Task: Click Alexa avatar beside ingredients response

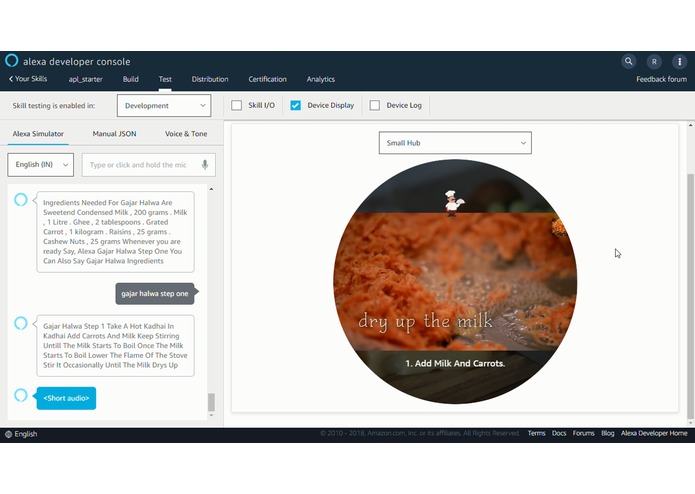Action: (21, 200)
